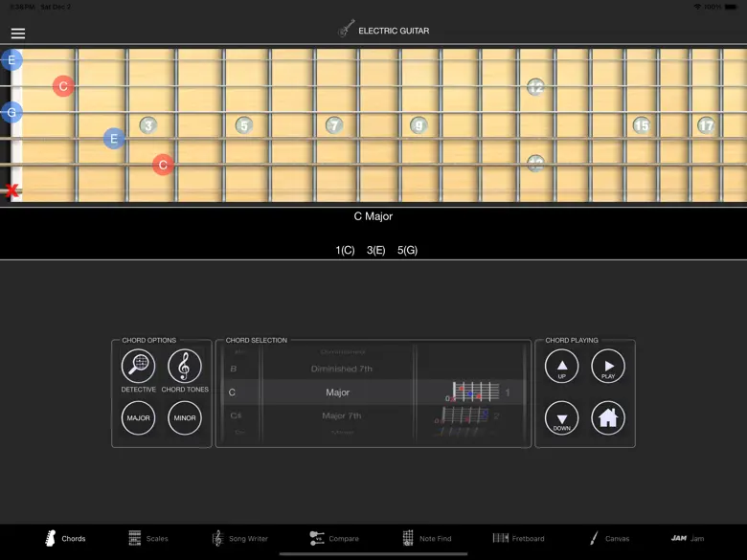Tap the fret 7 marker
747x560 pixels.
coord(334,125)
